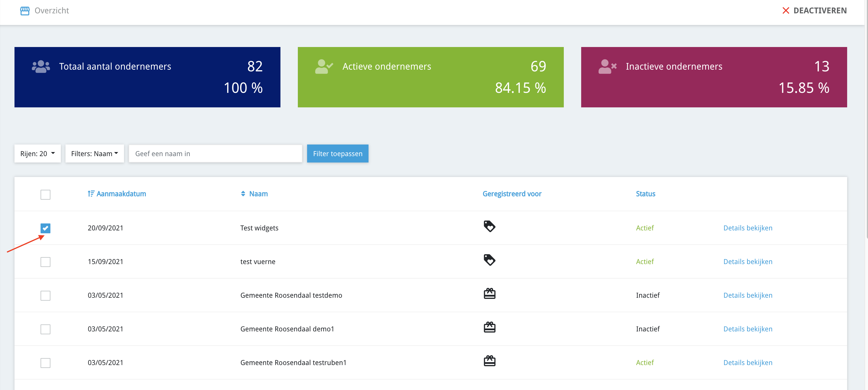The height and width of the screenshot is (390, 868).
Task: Click the Overzicht store icon
Action: tap(25, 11)
